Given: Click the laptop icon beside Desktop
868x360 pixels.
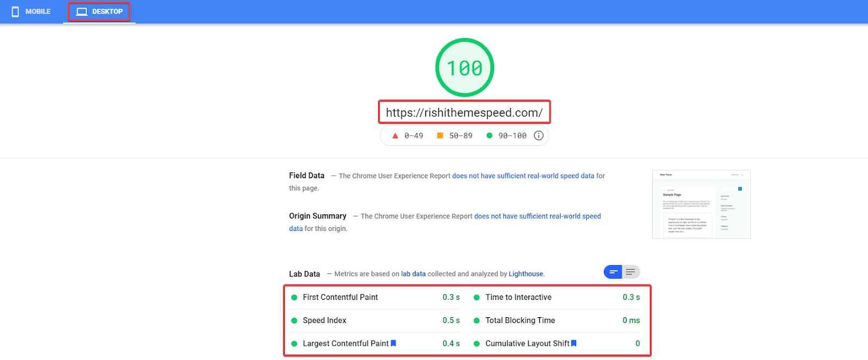Looking at the screenshot, I should click(82, 11).
